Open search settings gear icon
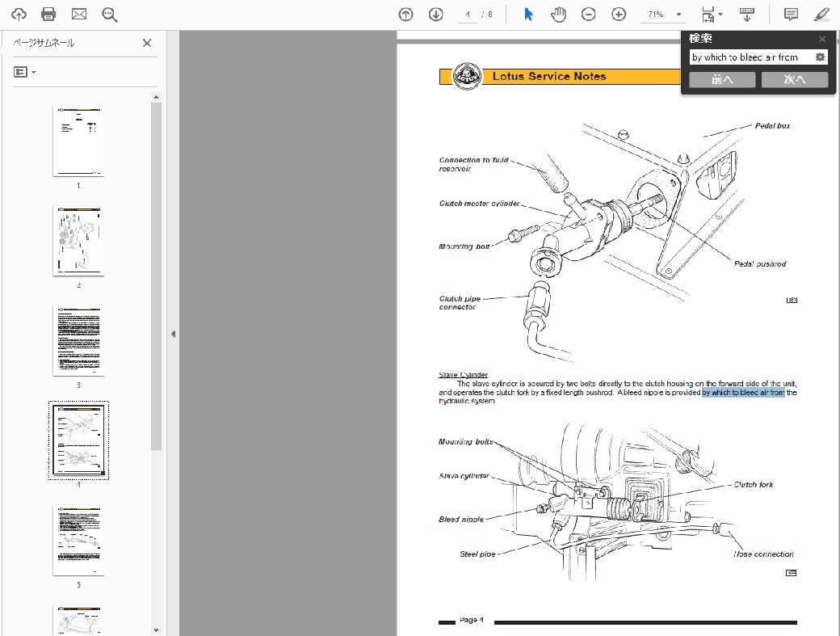The image size is (840, 636). (820, 57)
